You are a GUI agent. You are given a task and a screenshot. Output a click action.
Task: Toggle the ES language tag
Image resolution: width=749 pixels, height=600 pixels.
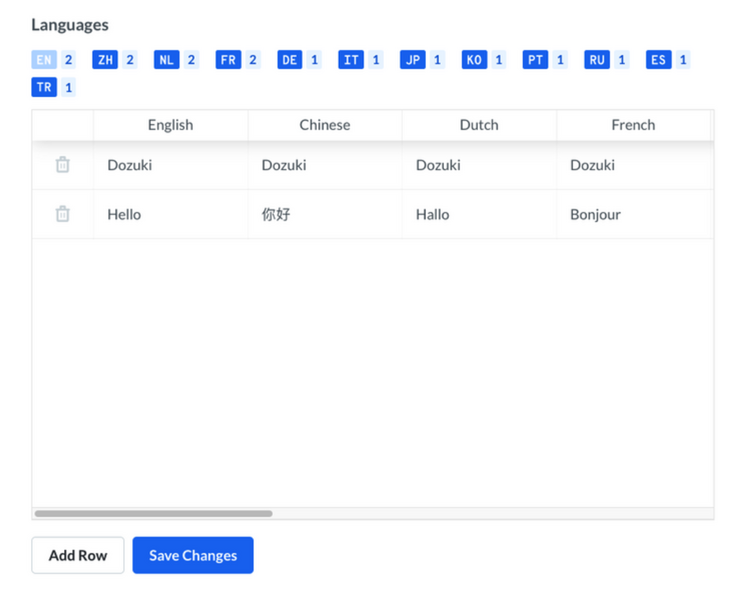(x=659, y=60)
